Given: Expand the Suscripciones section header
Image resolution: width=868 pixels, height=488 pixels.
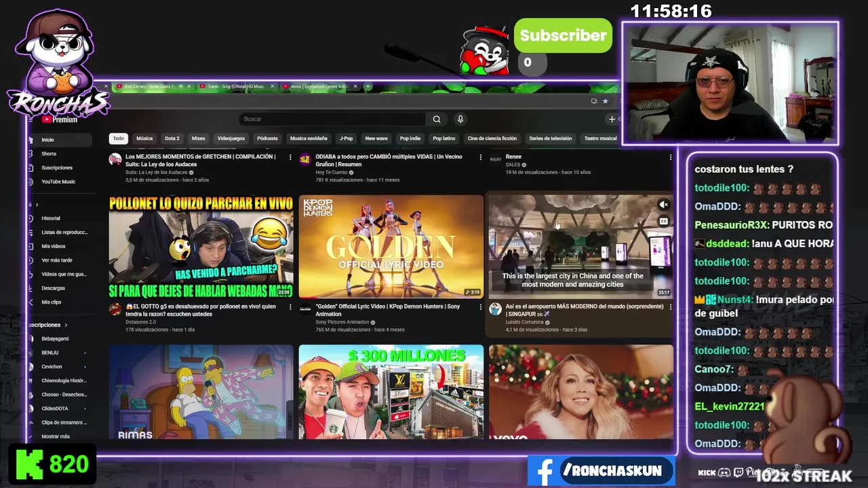Looking at the screenshot, I should 47,325.
